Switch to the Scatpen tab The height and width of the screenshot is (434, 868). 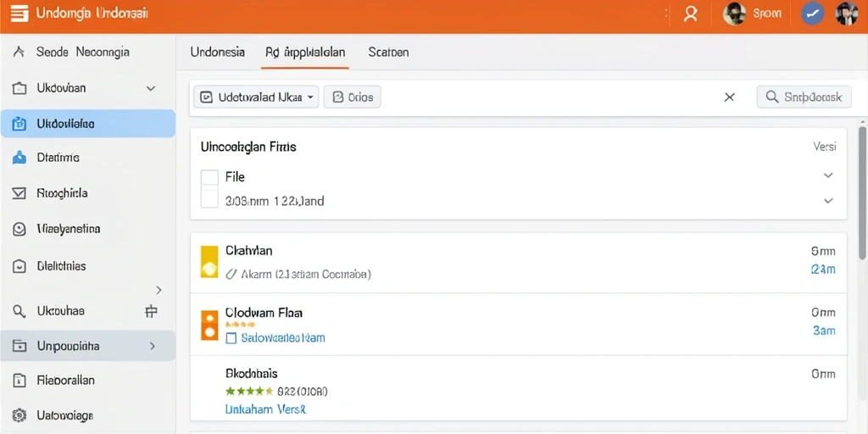(388, 52)
